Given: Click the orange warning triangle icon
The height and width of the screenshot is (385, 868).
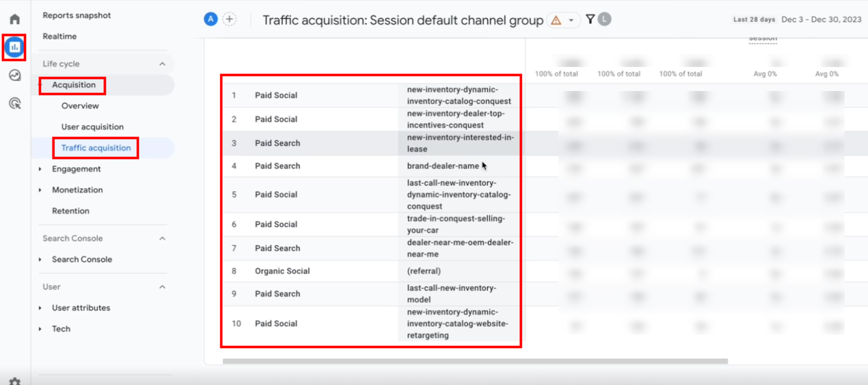Looking at the screenshot, I should click(556, 20).
